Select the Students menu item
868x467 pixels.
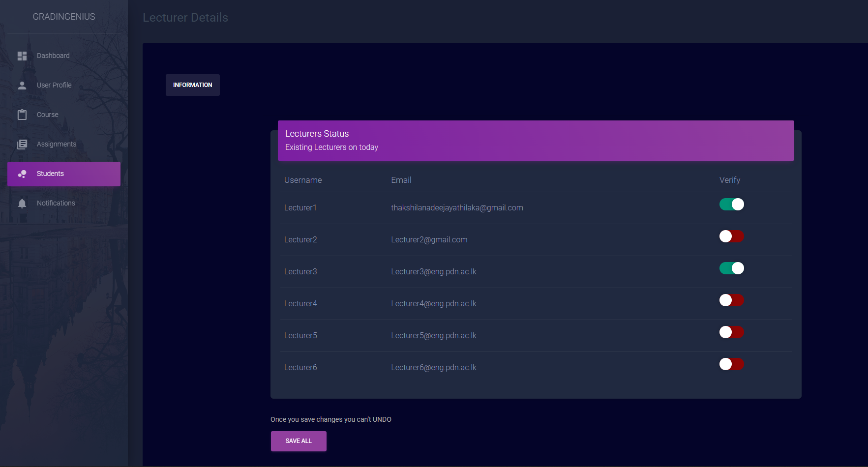click(x=64, y=174)
